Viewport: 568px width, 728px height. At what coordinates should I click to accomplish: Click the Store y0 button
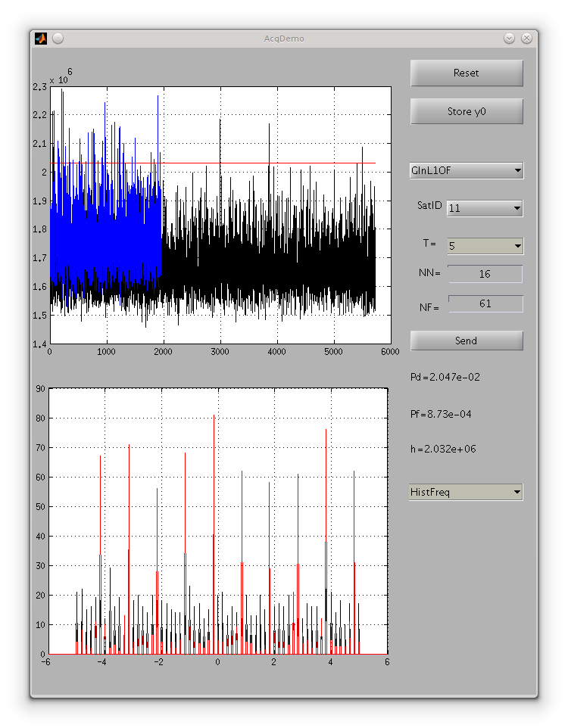click(467, 111)
